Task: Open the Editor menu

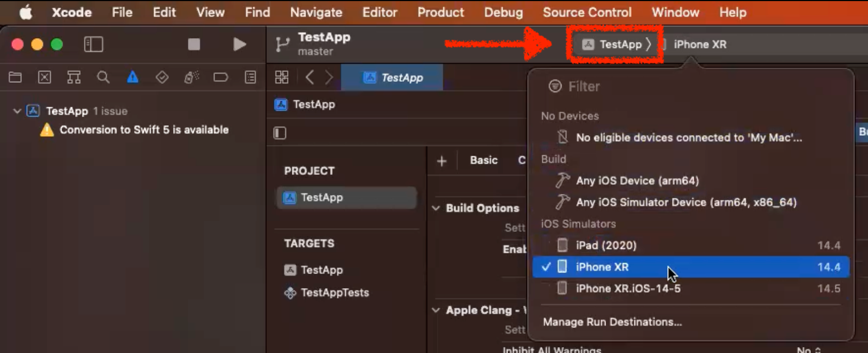Action: click(380, 12)
